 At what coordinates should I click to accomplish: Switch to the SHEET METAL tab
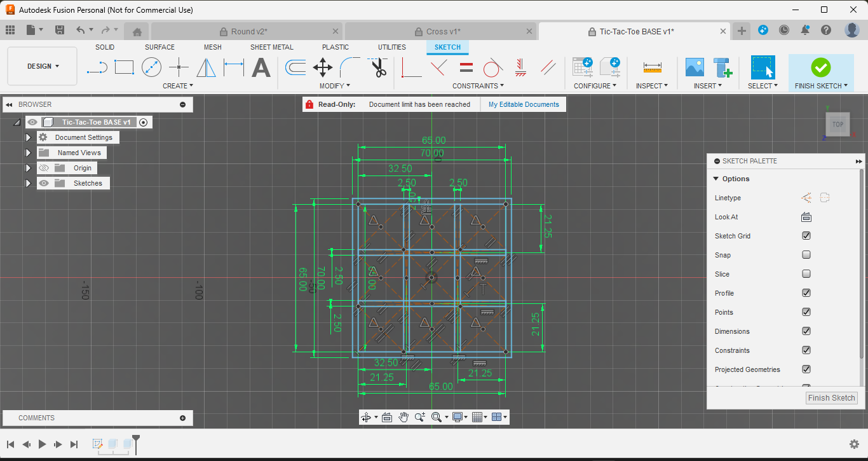pos(272,47)
